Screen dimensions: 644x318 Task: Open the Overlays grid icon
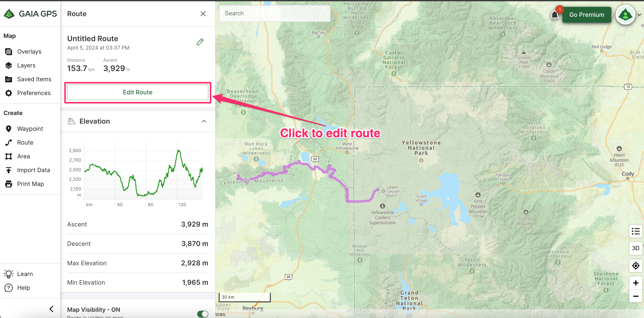[8, 51]
